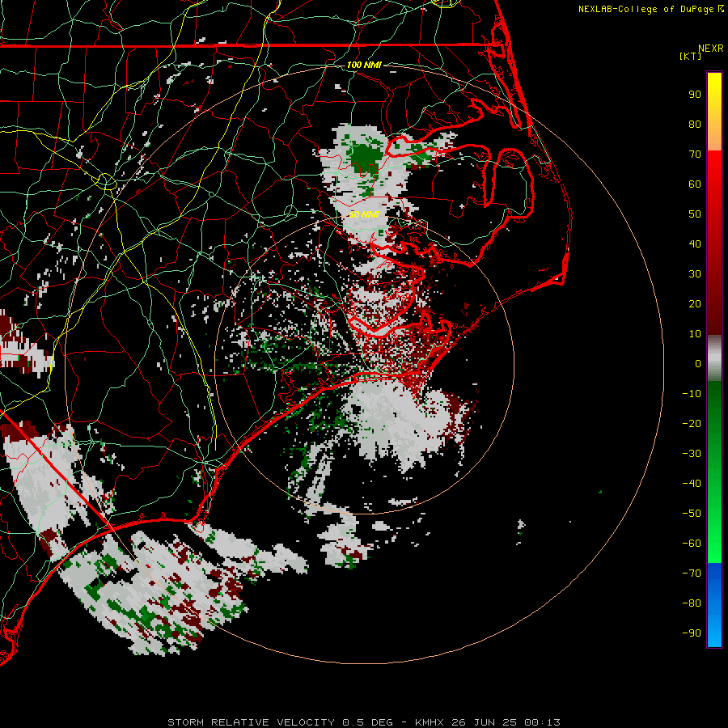Click the STORM RELATIVE VELOCITY caption text
The image size is (728, 728).
click(251, 722)
